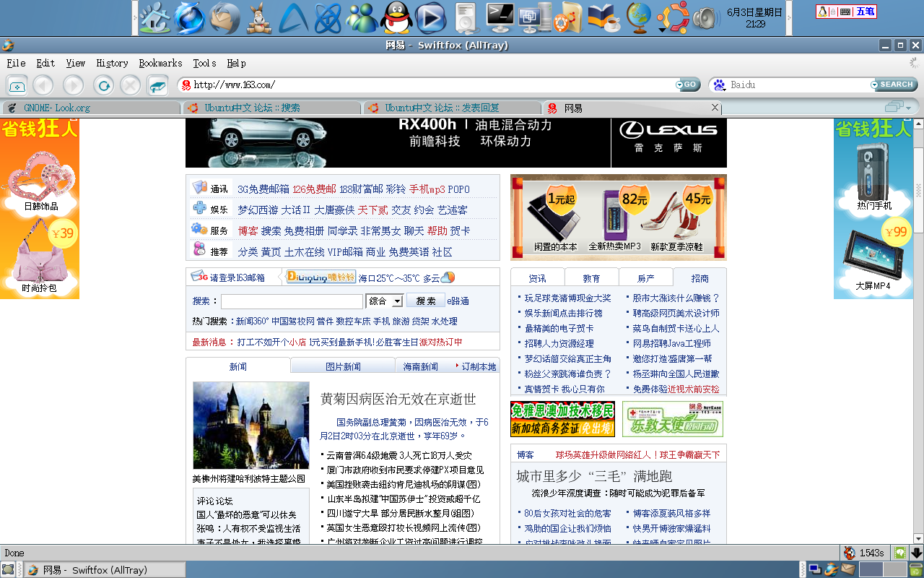
Task: Open the 订制本地 link
Action: pyautogui.click(x=479, y=366)
